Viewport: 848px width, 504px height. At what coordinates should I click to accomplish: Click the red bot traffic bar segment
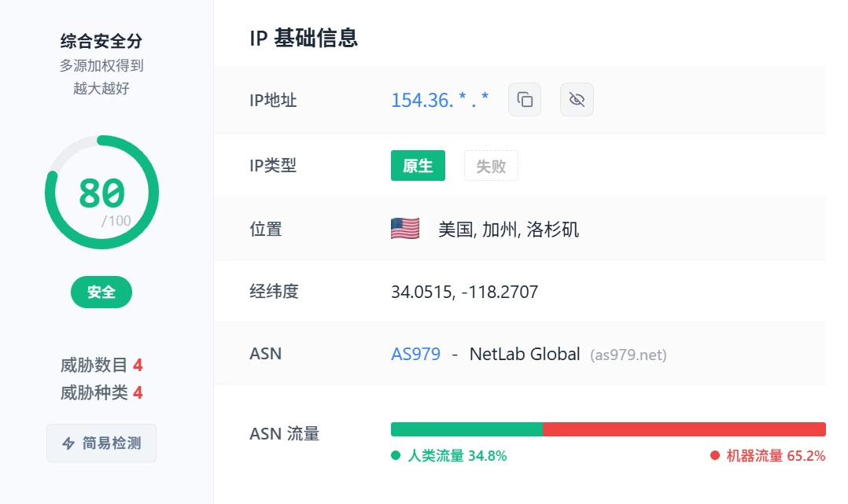pos(684,429)
